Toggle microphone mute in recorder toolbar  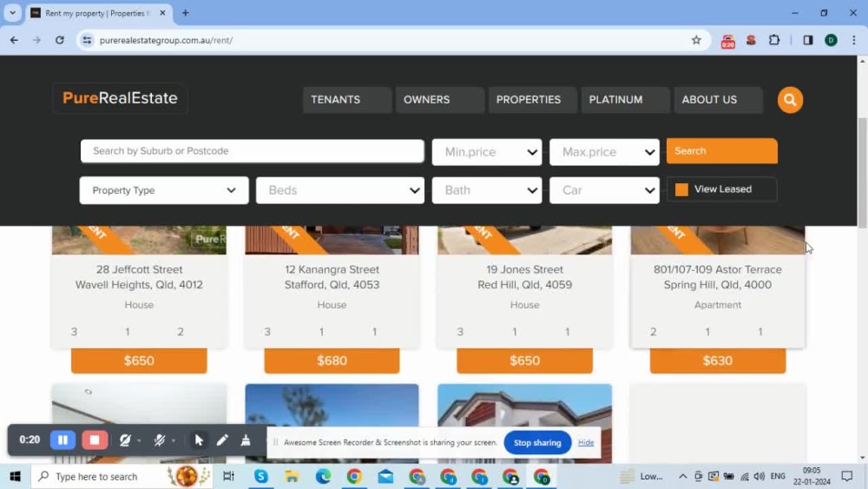pyautogui.click(x=160, y=439)
